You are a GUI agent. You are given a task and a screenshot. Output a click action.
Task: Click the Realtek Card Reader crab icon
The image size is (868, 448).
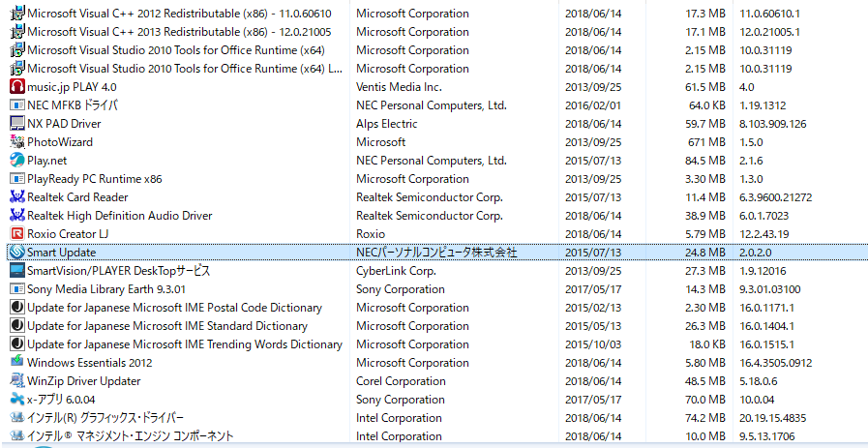pyautogui.click(x=17, y=197)
